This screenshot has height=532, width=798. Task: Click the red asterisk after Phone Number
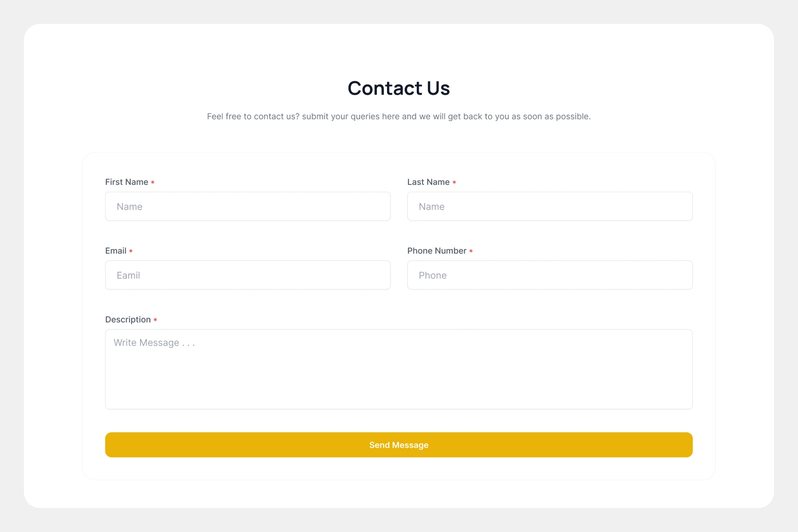point(471,251)
